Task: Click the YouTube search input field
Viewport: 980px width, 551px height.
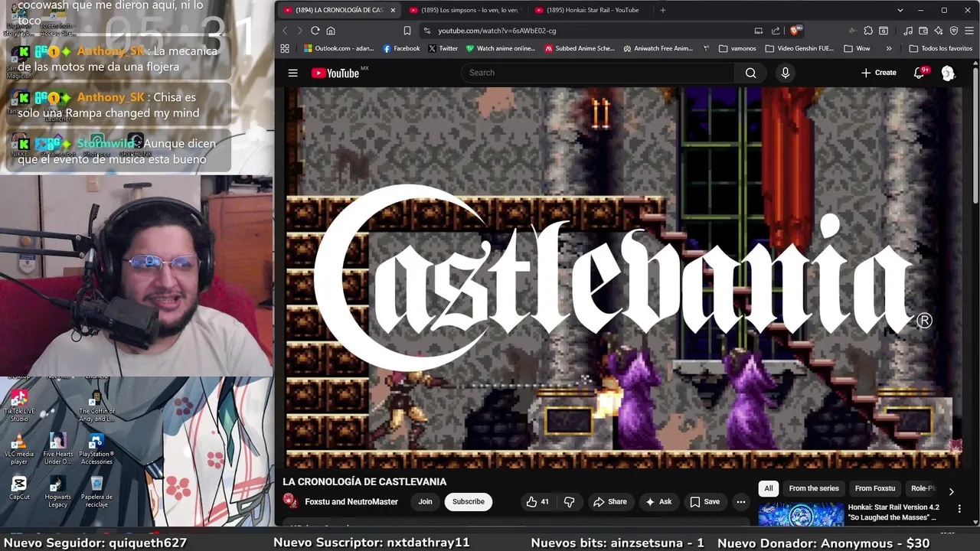Action: pyautogui.click(x=597, y=73)
